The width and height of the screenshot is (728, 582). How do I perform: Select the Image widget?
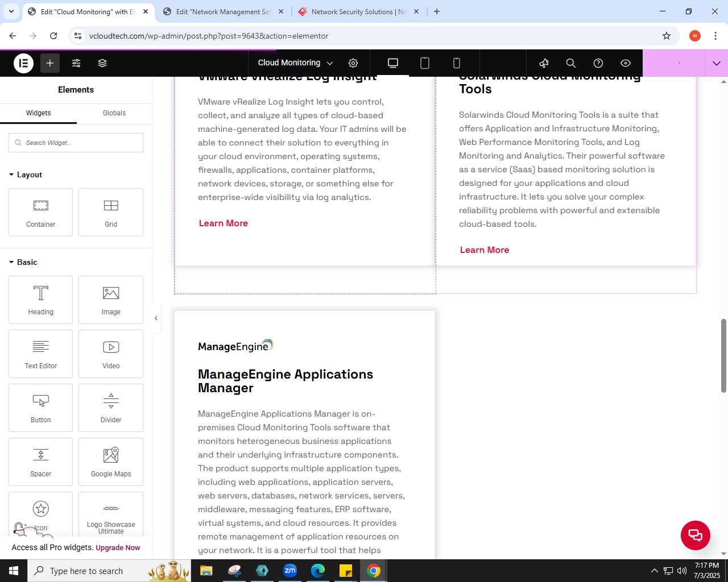click(x=111, y=300)
